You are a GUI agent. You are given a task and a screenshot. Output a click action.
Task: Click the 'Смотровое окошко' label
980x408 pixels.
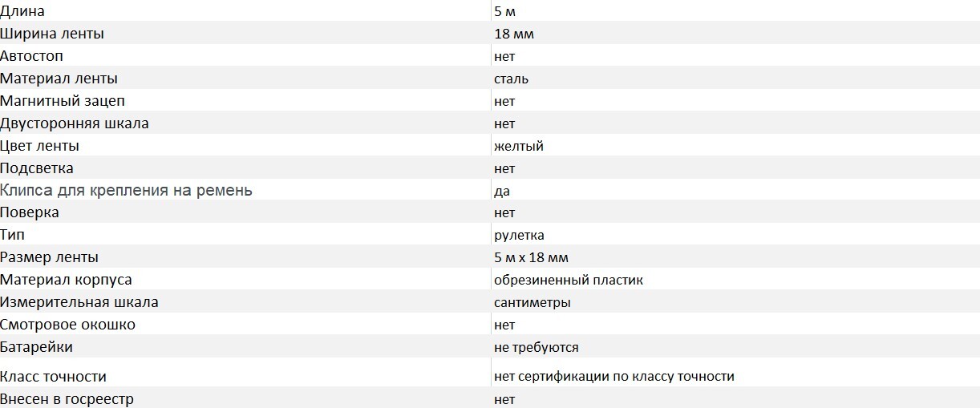[x=68, y=325]
